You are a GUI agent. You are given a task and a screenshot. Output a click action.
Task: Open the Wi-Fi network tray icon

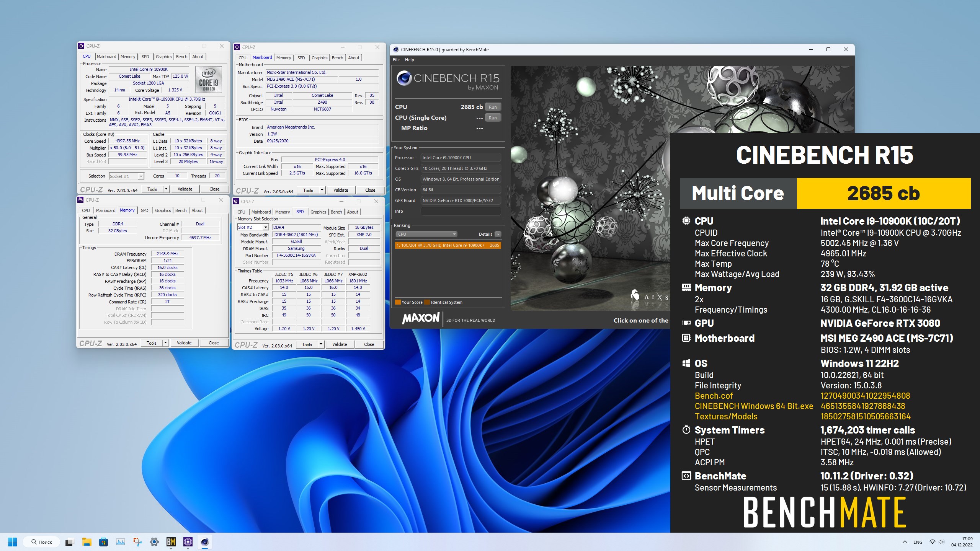pos(933,542)
